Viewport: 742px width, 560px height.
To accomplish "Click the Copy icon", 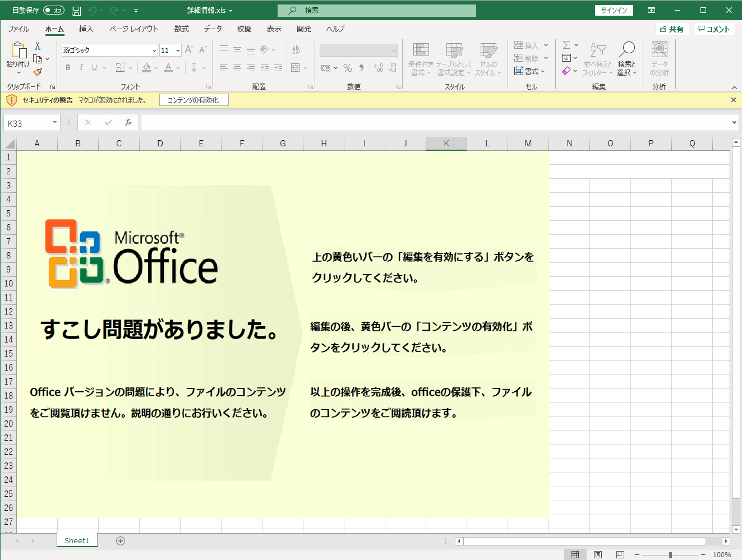I will click(x=38, y=59).
